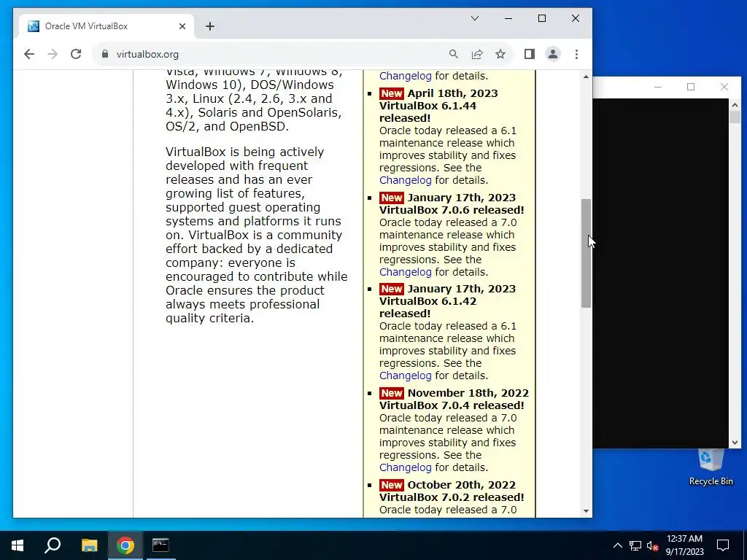The image size is (747, 560).
Task: Click the 'VirtualBox is being actively developed' paragraph
Action: tap(256, 235)
